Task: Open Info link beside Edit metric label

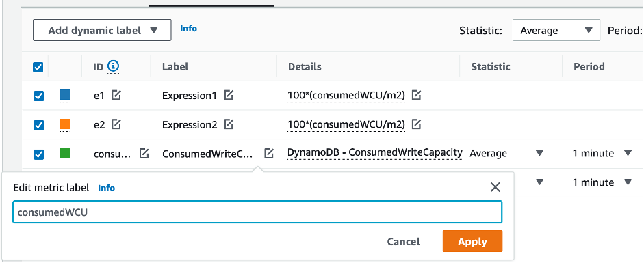Action: (106, 188)
